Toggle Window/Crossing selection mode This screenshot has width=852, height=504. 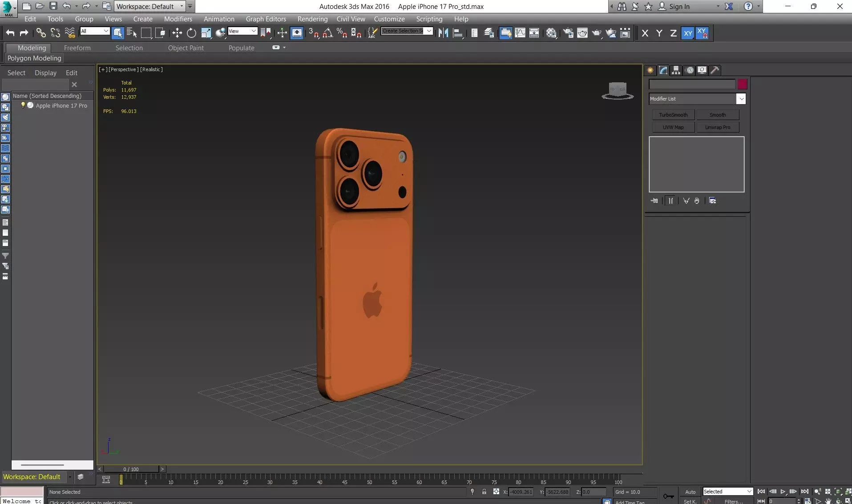click(x=160, y=33)
